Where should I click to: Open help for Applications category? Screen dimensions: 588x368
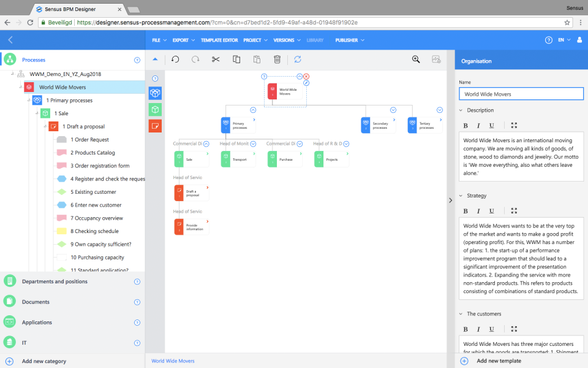[x=137, y=323]
